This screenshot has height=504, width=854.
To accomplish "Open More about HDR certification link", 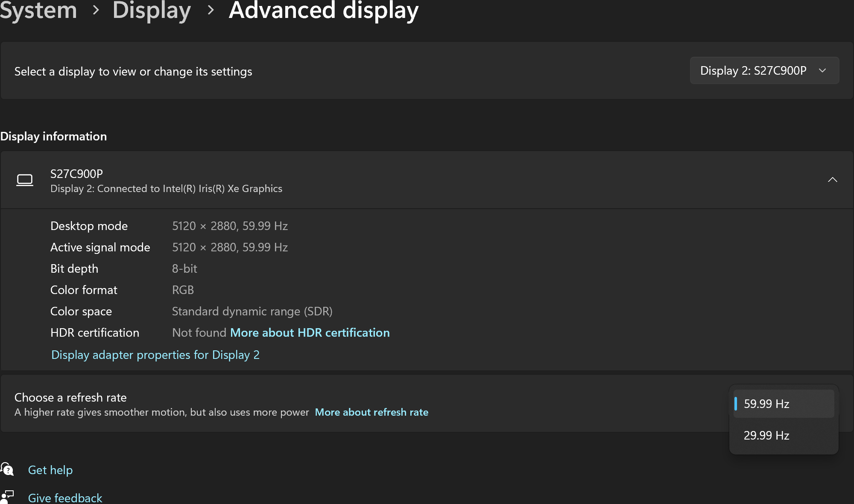I will (310, 332).
